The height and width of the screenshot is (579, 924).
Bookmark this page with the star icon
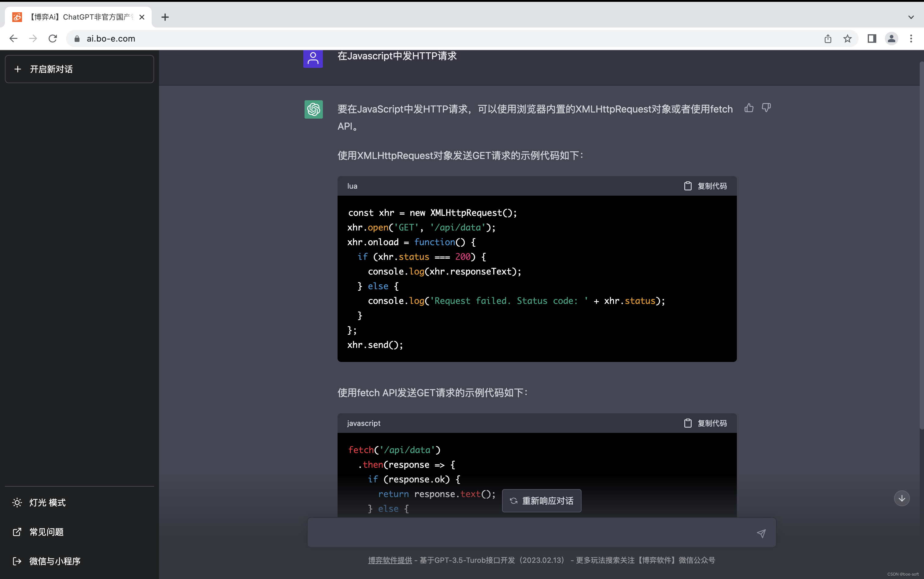(848, 39)
